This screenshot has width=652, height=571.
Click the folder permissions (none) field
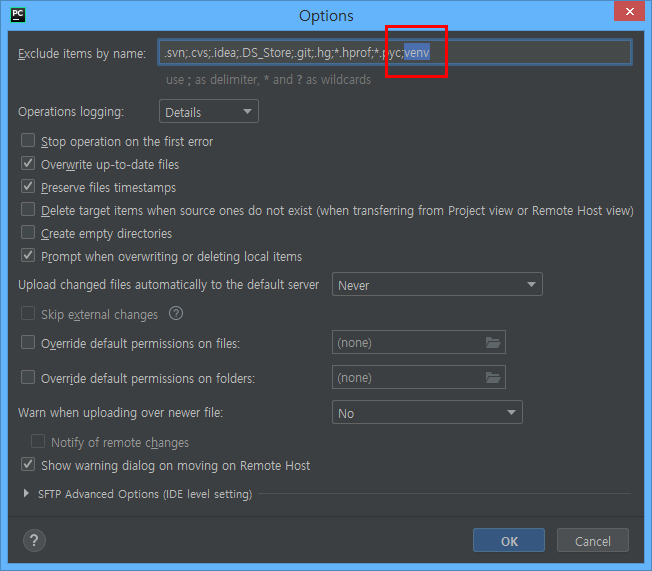[x=419, y=378]
